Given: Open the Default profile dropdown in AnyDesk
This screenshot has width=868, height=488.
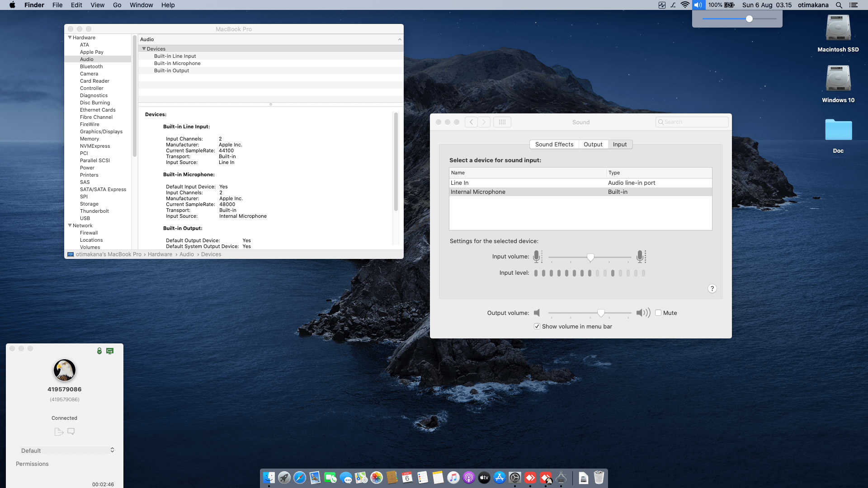Looking at the screenshot, I should (x=67, y=450).
